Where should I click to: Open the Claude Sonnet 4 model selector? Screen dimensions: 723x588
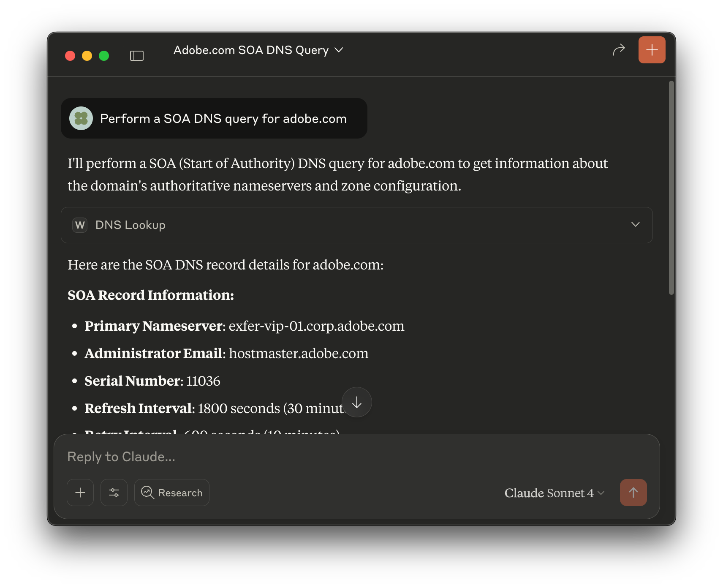[554, 493]
